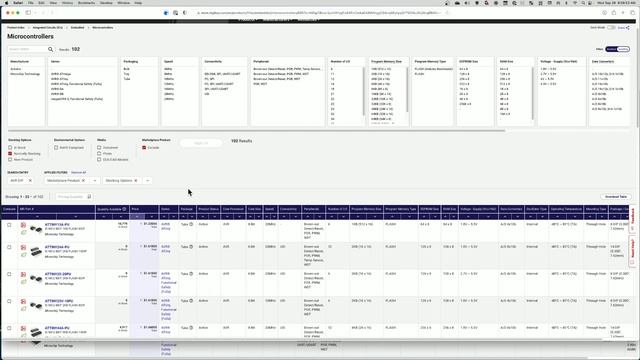The image size is (640, 360).
Task: Click horizontal scrollbar under filter columns
Action: [256, 131]
